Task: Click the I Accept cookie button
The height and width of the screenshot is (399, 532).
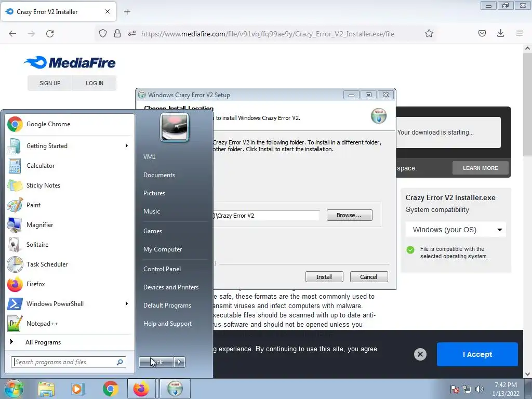Action: tap(477, 354)
